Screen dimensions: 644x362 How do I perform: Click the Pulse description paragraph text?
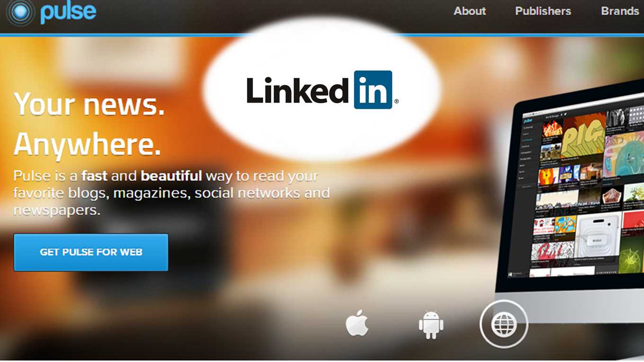tap(171, 193)
